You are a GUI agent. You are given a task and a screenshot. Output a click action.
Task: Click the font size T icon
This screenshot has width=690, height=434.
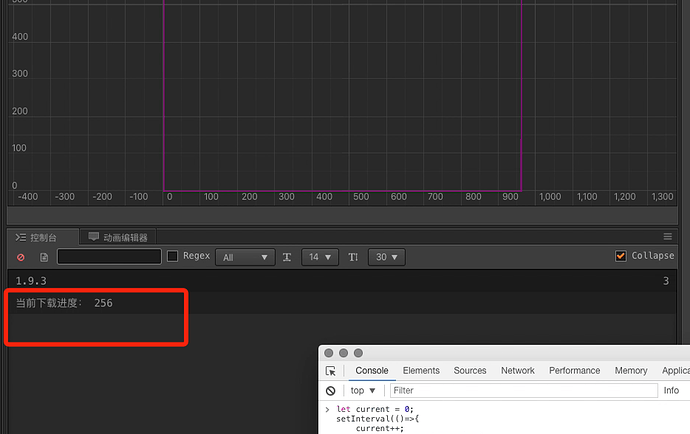(287, 257)
